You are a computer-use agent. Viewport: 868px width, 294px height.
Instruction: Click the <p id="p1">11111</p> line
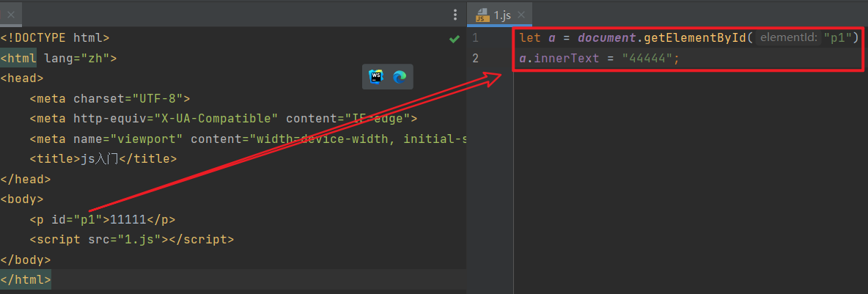click(103, 219)
